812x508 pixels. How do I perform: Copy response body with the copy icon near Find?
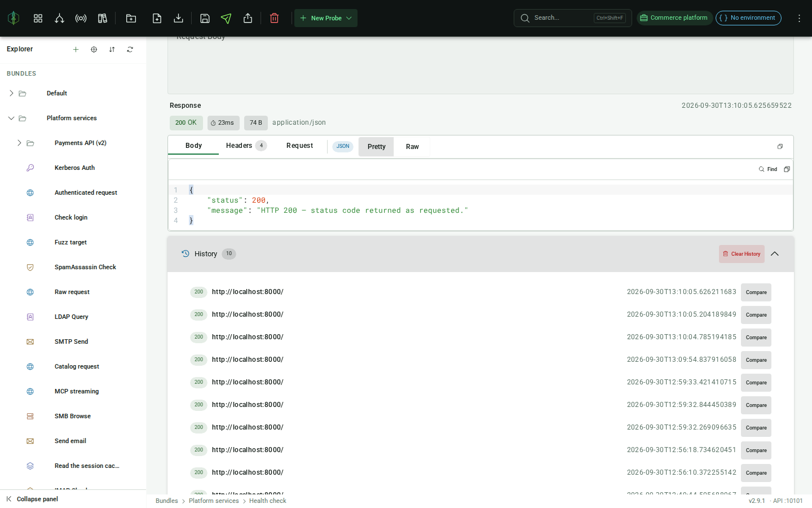787,169
